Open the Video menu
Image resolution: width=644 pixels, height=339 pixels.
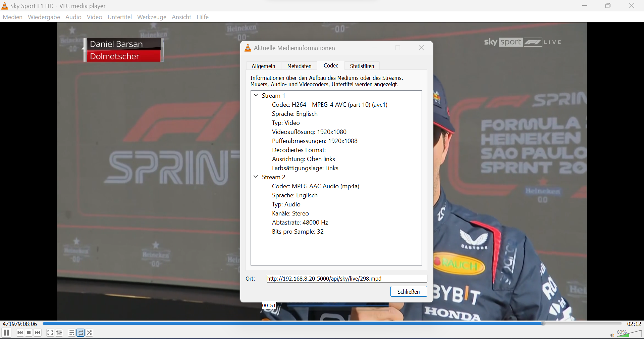pos(94,17)
